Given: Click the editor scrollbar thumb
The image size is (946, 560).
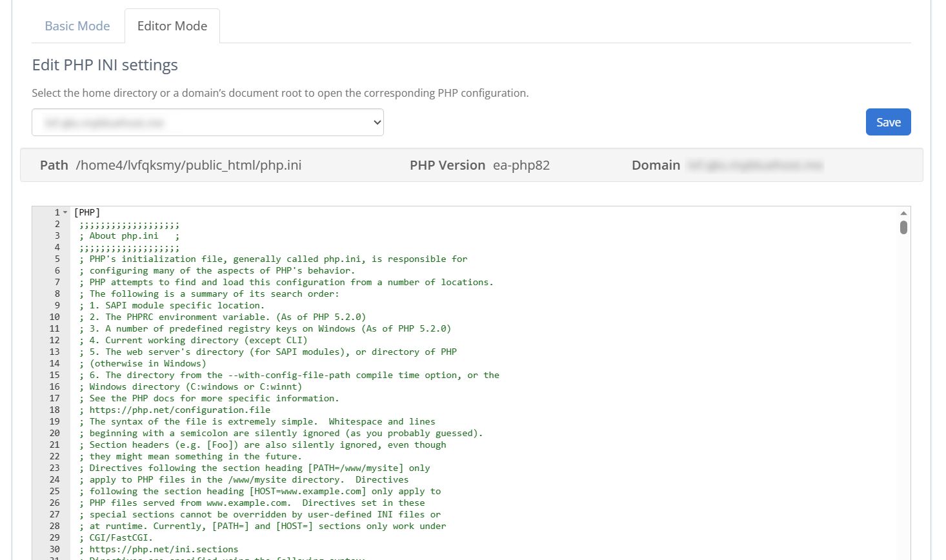Looking at the screenshot, I should [903, 228].
